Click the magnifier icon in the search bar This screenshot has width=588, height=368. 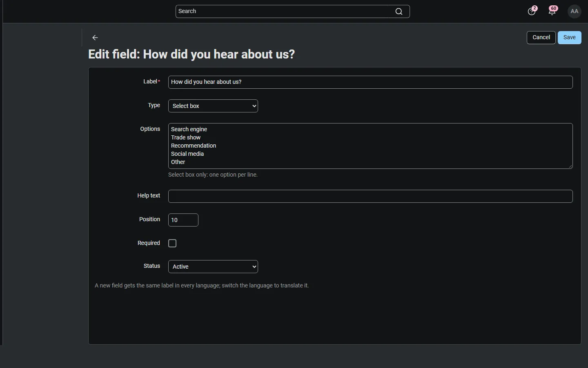click(399, 12)
